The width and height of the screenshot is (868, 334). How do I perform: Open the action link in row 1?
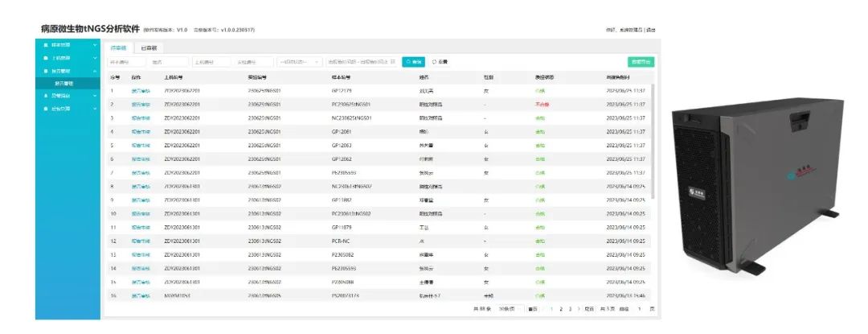(x=141, y=90)
